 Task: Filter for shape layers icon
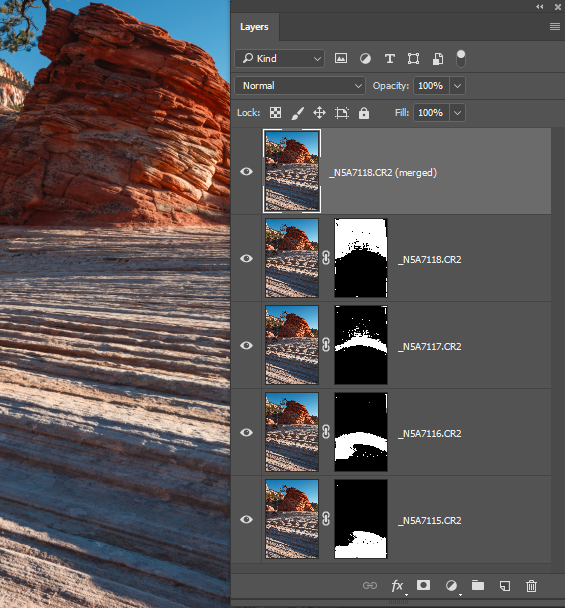413,59
